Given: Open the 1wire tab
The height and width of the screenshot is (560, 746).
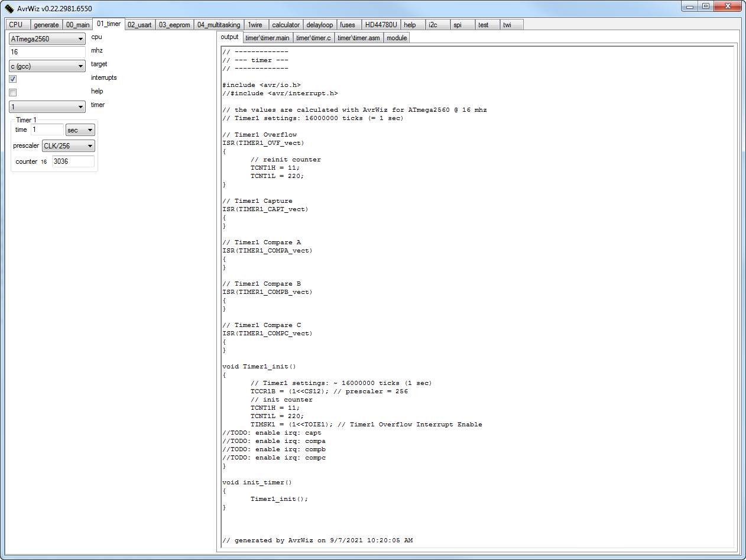Looking at the screenshot, I should [x=255, y=25].
